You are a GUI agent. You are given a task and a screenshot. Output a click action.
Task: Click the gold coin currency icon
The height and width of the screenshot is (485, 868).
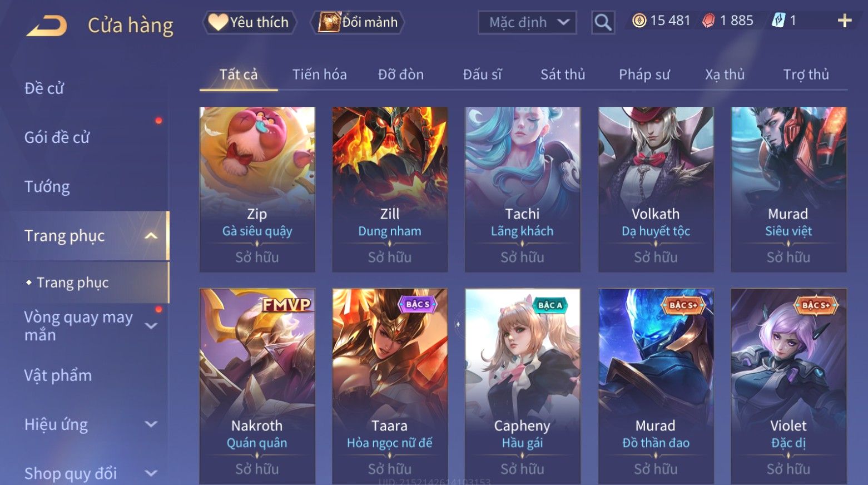click(x=639, y=21)
